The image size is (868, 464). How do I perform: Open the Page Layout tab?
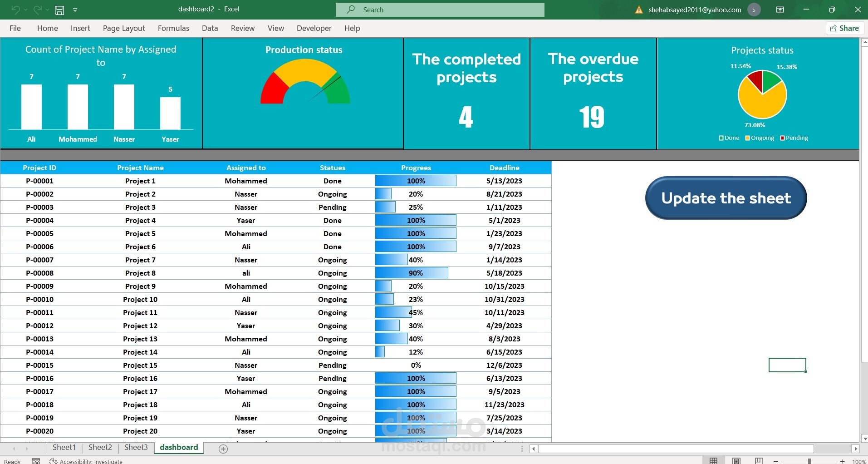[x=124, y=28]
